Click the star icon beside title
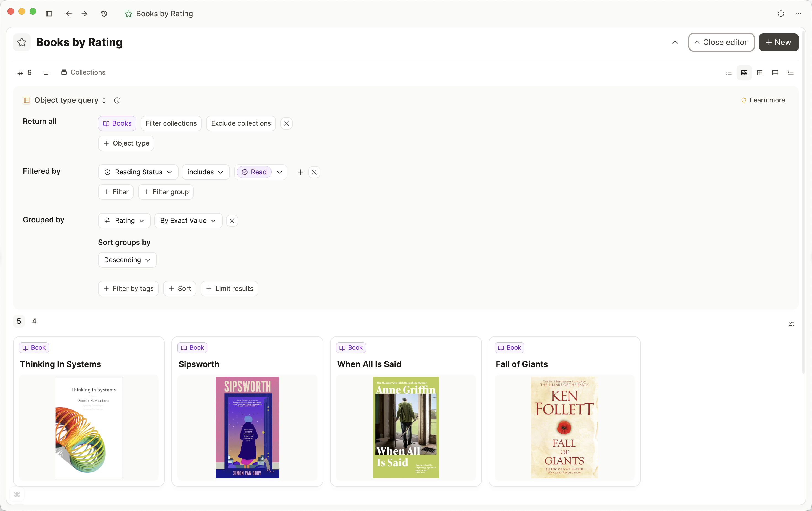This screenshot has width=812, height=511. click(x=22, y=42)
